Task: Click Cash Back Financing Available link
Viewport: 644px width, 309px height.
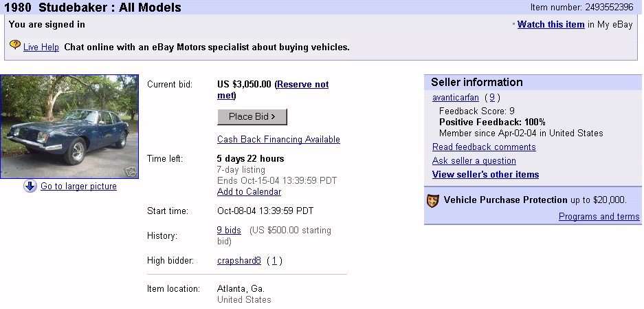Action: pos(278,140)
